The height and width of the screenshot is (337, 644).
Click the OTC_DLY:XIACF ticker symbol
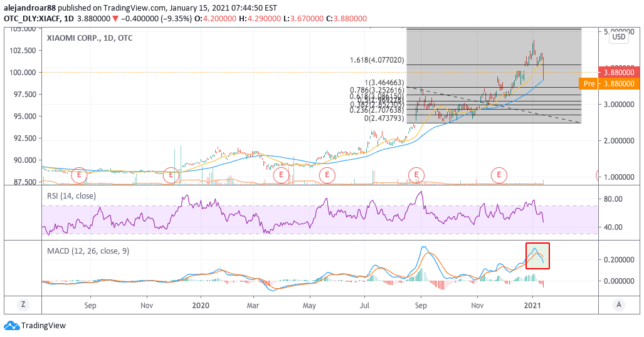tap(31, 18)
